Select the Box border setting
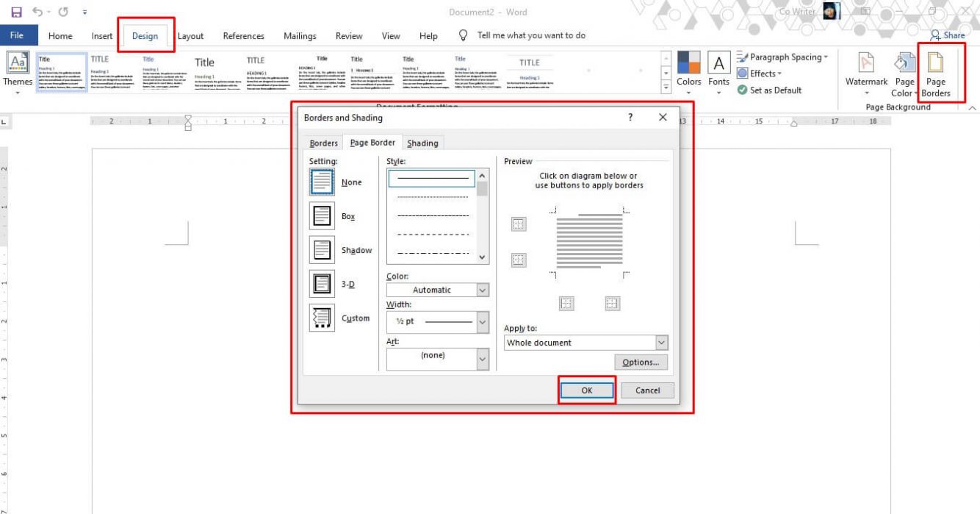This screenshot has width=980, height=514. click(322, 215)
